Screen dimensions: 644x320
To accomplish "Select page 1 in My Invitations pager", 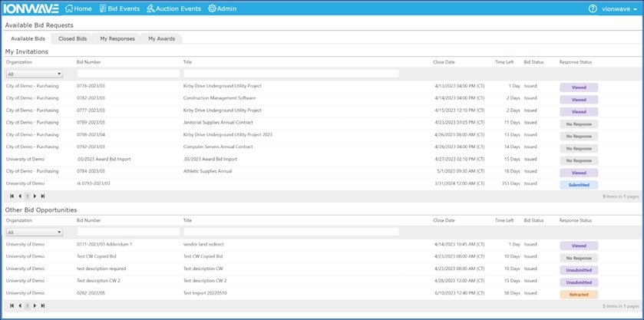I will click(27, 196).
